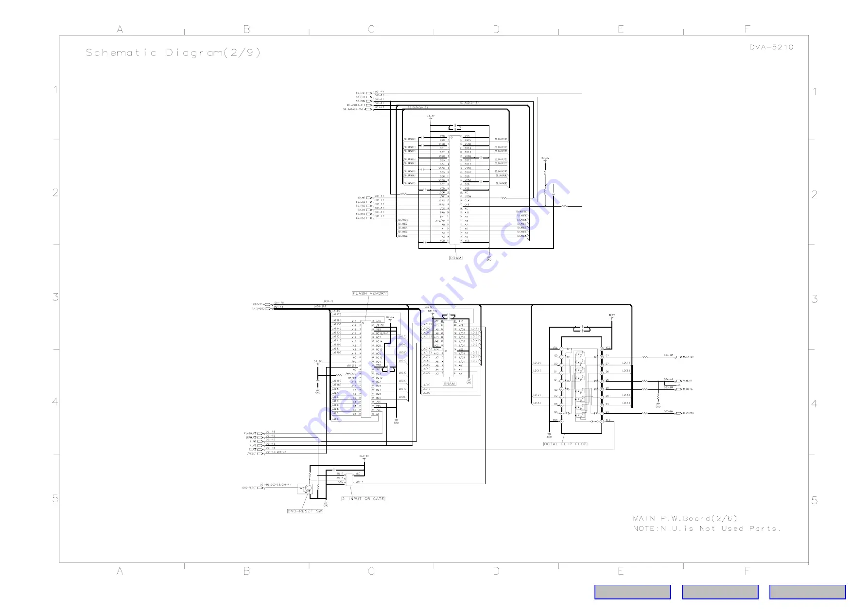The image size is (868, 614).
Task: Click the boxed 'DRAM' label
Action: click(455, 258)
